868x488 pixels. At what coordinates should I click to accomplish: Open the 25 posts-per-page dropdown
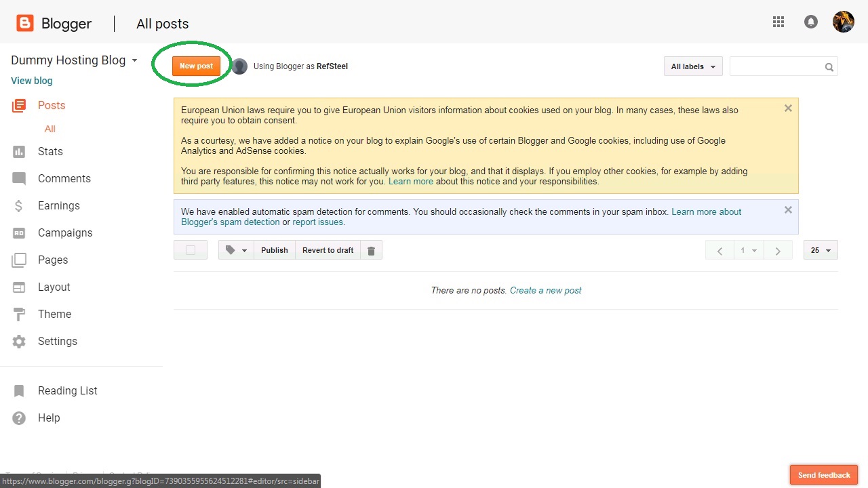point(821,251)
